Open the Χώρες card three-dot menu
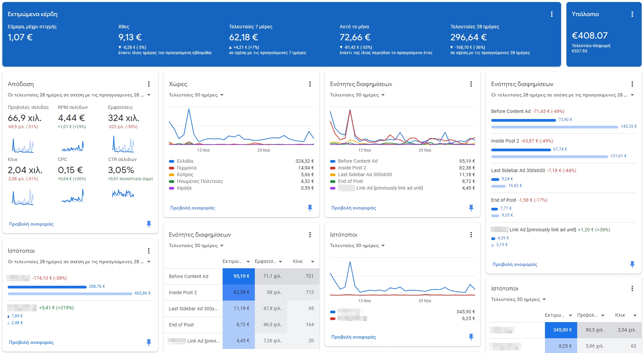Screen dimensions: 644x353 (310, 84)
